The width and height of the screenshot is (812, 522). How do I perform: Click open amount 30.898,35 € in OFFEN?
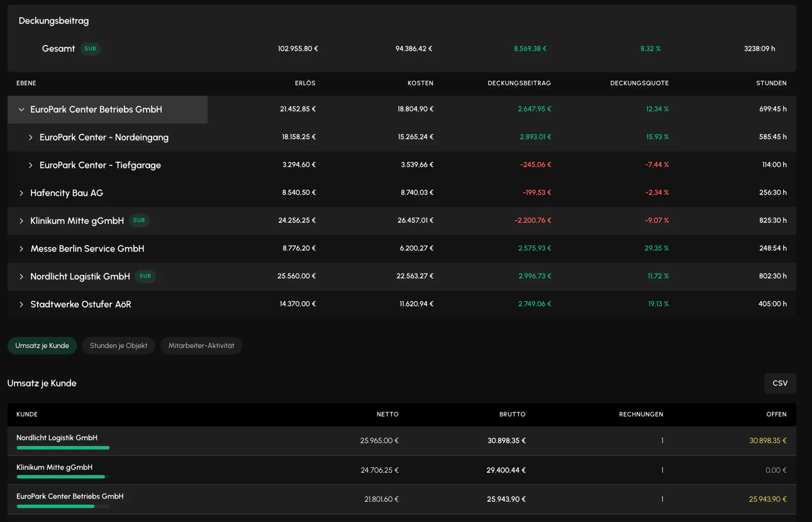[x=768, y=441]
